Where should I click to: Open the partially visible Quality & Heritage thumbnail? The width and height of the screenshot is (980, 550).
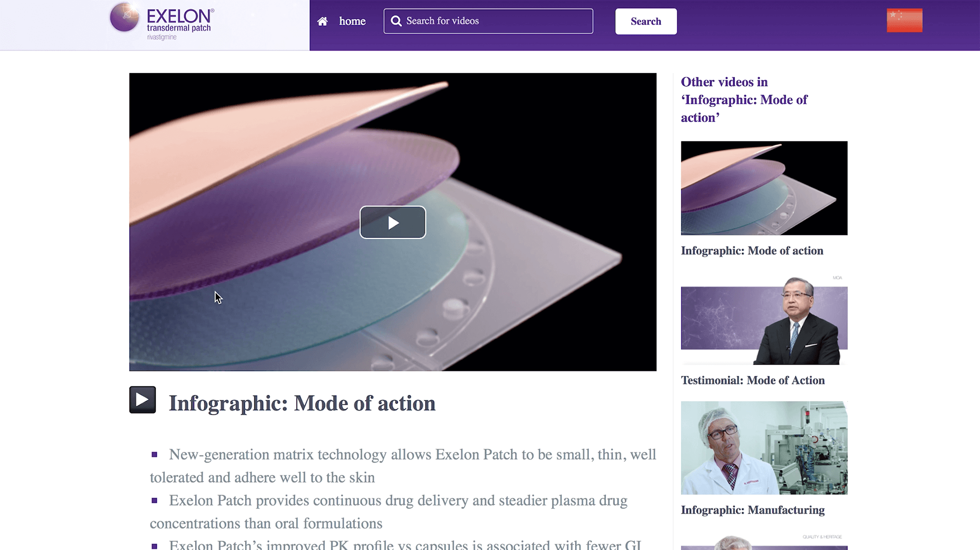pos(764,542)
